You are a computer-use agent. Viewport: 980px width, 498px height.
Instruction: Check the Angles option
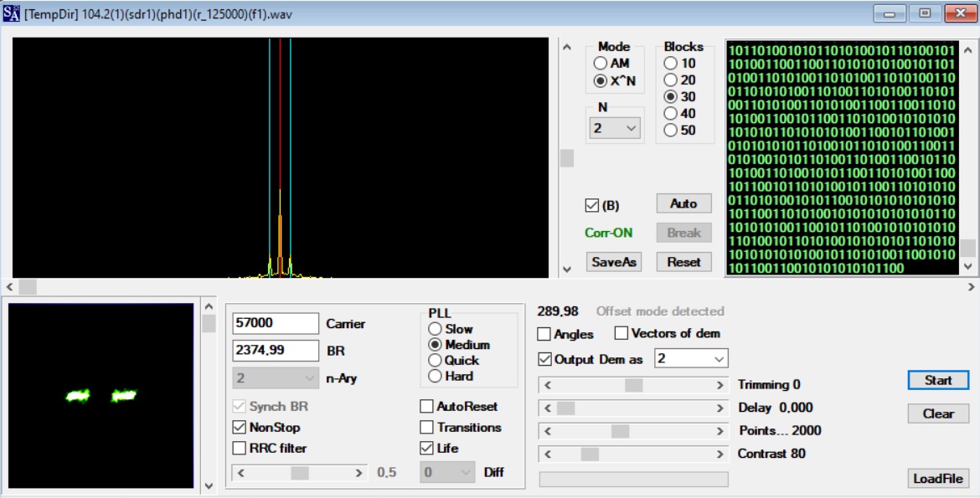(x=544, y=334)
